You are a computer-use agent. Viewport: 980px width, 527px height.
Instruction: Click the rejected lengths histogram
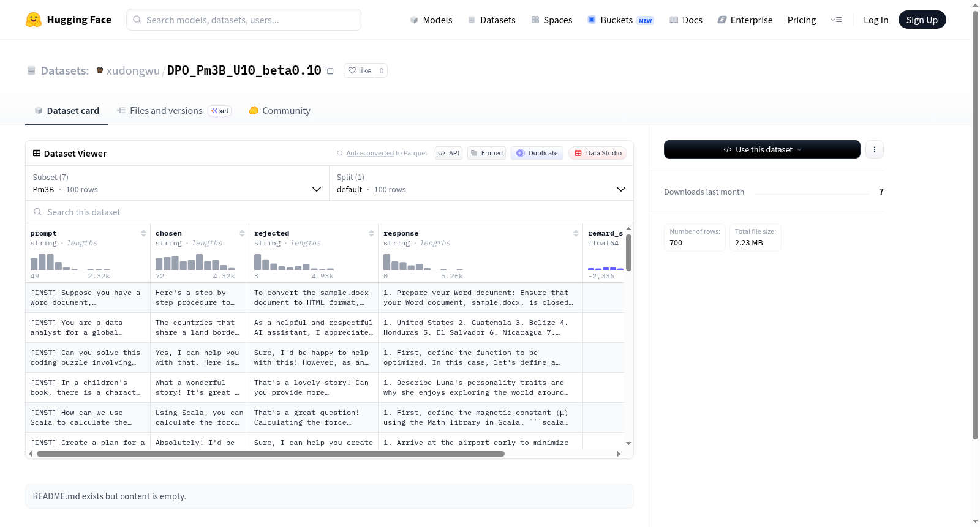pyautogui.click(x=294, y=262)
